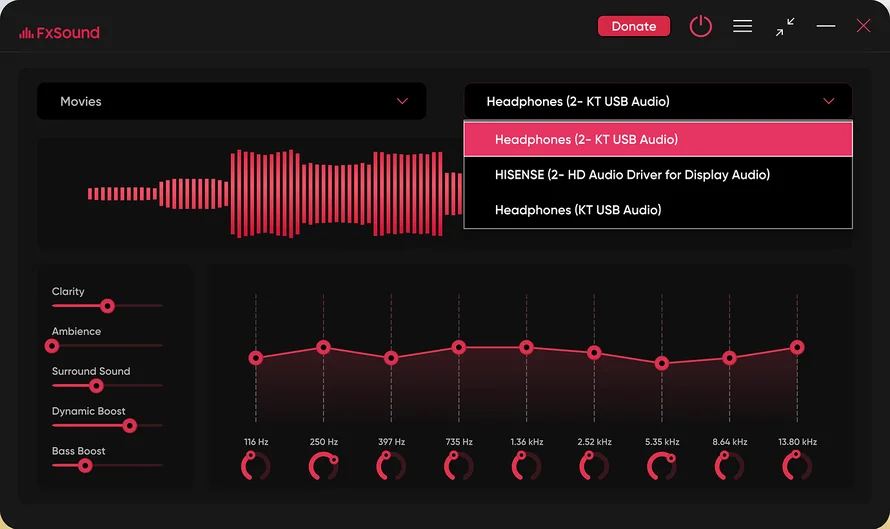
Task: Click the 13.80 kHz frequency knob
Action: (x=796, y=466)
